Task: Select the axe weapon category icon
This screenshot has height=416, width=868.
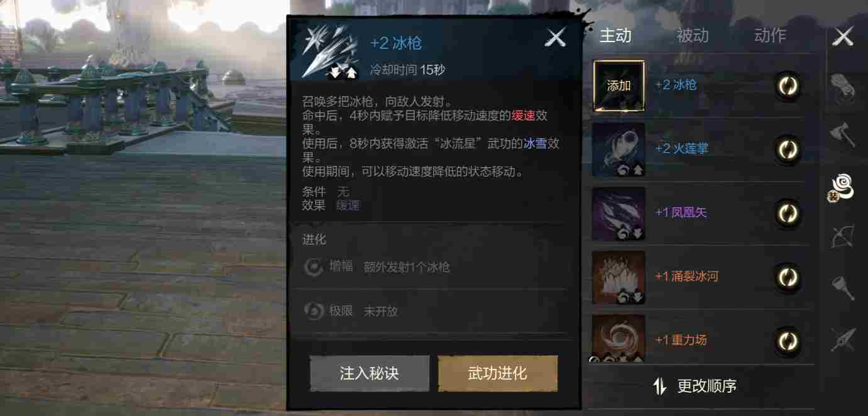Action: point(842,135)
